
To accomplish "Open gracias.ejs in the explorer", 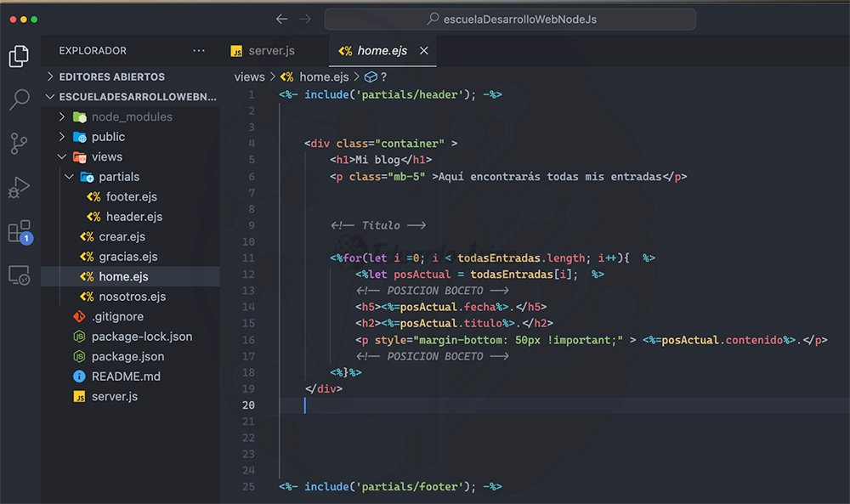I will tap(128, 257).
